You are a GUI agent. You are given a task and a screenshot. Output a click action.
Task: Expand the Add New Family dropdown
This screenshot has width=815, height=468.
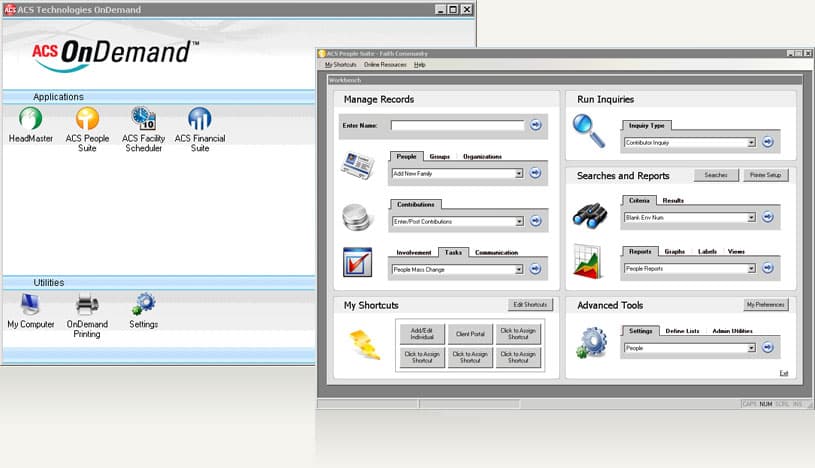pos(519,173)
